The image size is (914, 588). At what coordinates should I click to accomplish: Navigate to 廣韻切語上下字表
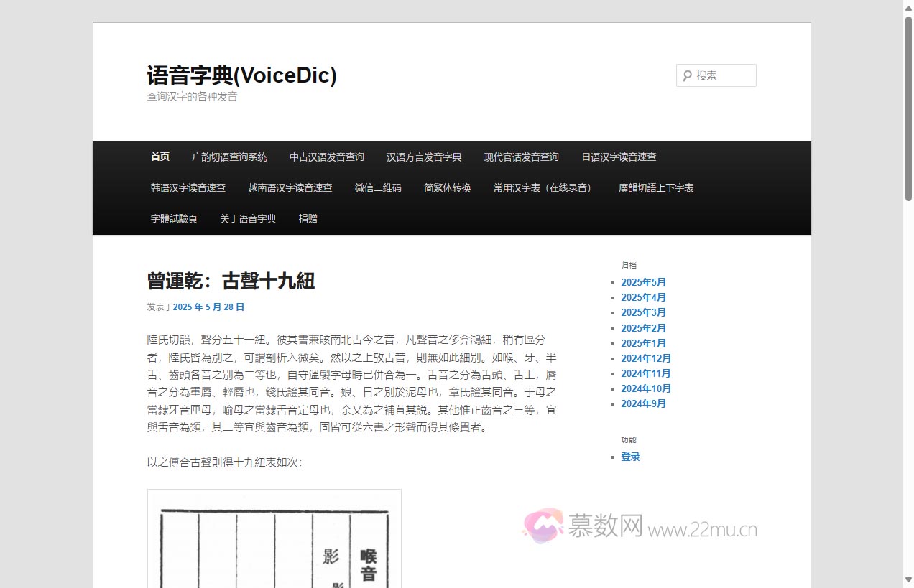[656, 187]
